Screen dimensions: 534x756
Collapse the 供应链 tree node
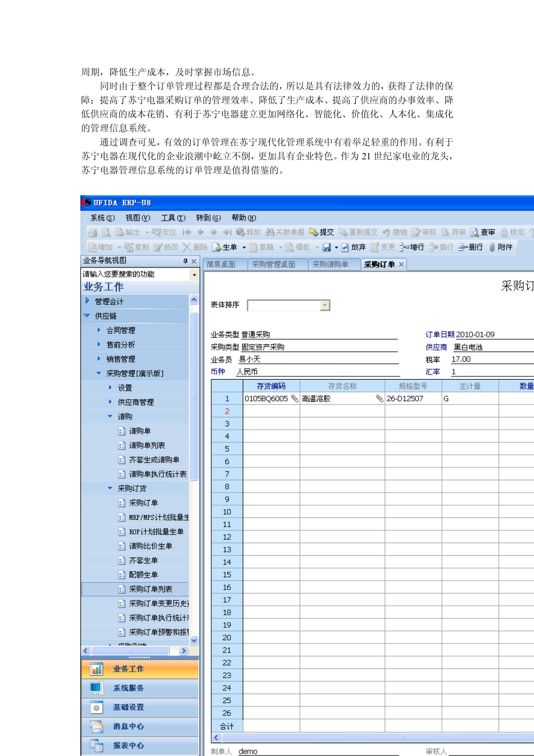[x=87, y=316]
